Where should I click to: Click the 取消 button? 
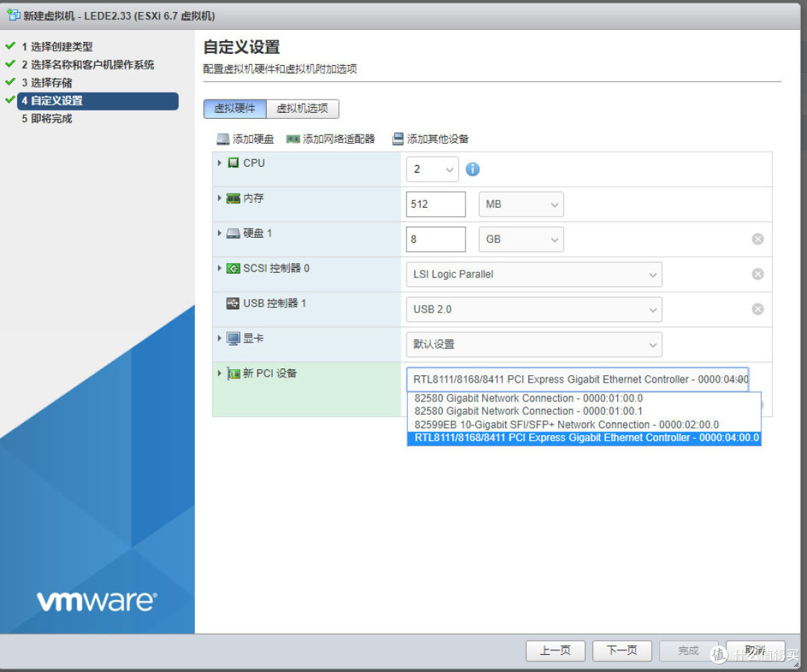pyautogui.click(x=755, y=650)
